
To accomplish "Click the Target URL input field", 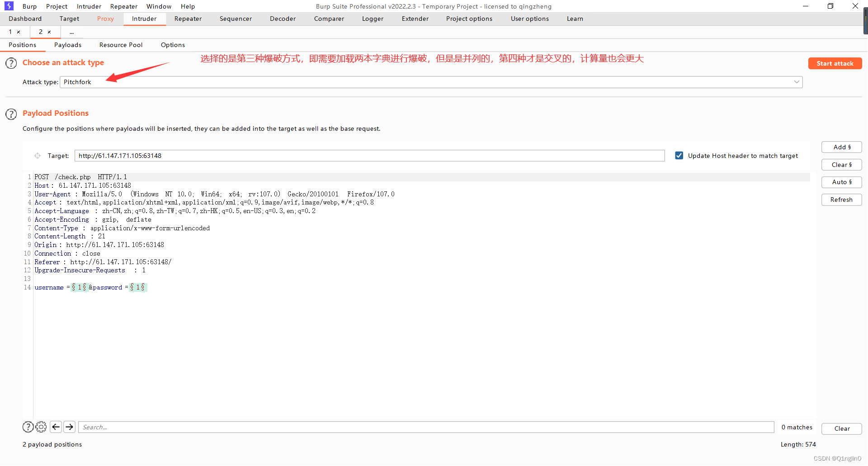I will click(369, 156).
